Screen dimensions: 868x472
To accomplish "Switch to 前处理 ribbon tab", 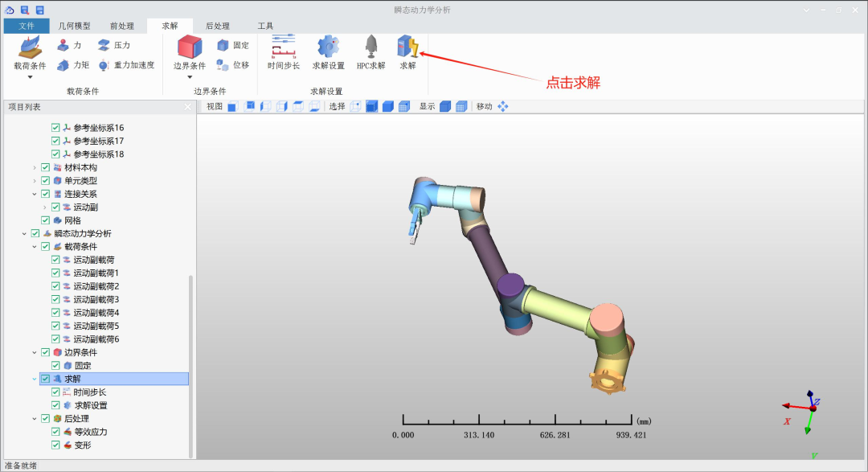I will point(122,26).
